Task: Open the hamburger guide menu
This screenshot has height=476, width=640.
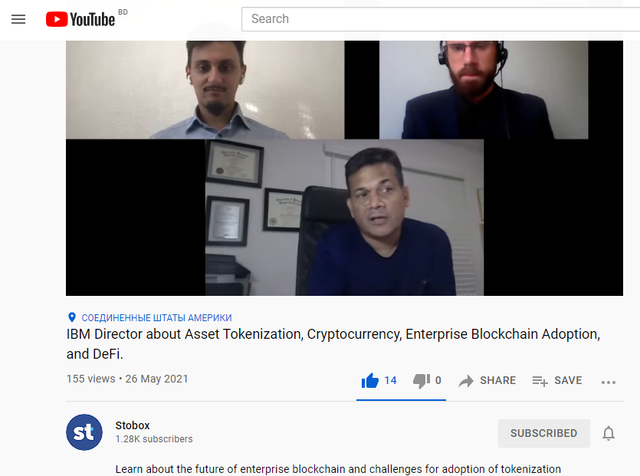Action: point(18,19)
